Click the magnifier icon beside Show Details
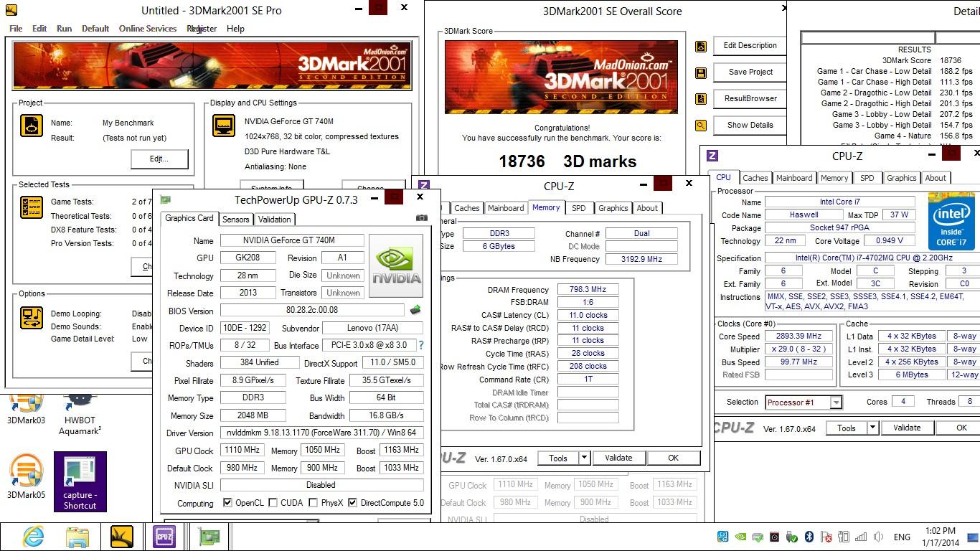The height and width of the screenshot is (551, 980). [x=701, y=126]
